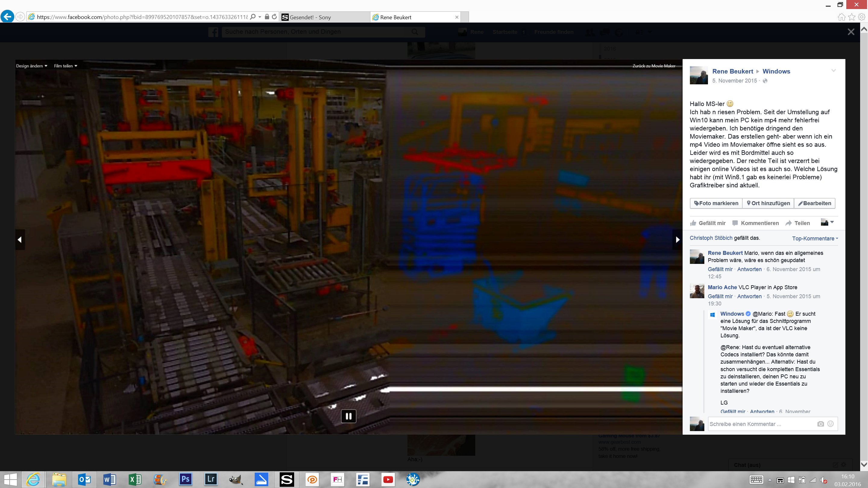Open Startseite in the Facebook menu bar
The width and height of the screenshot is (868, 488).
pos(505,32)
